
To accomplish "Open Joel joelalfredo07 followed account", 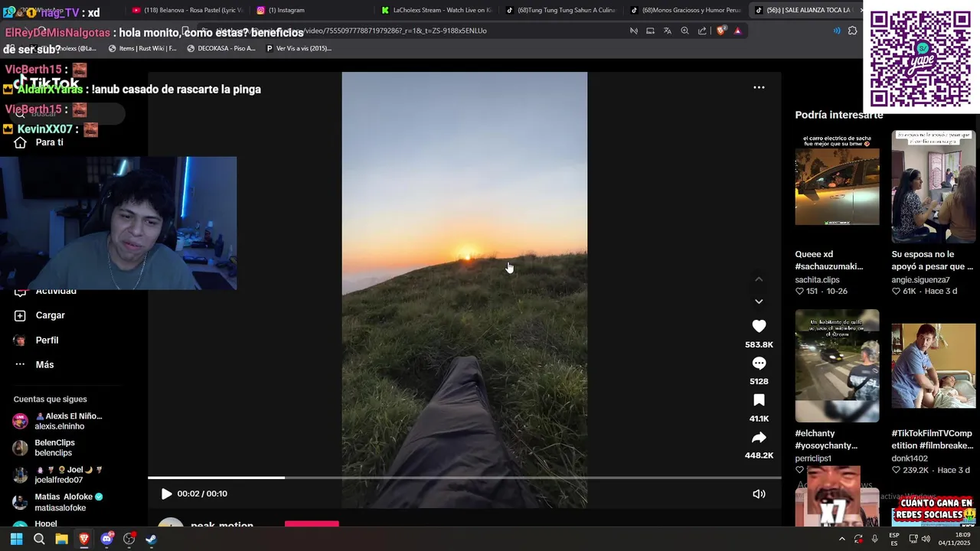I will pyautogui.click(x=60, y=474).
